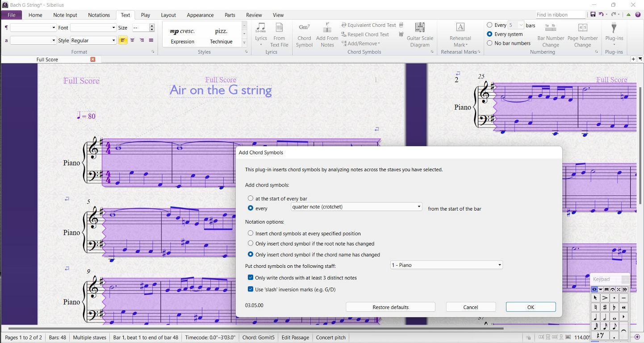Viewport: 644px width, 343px height.
Task: Expand the Styles gallery list
Action: 244,43
